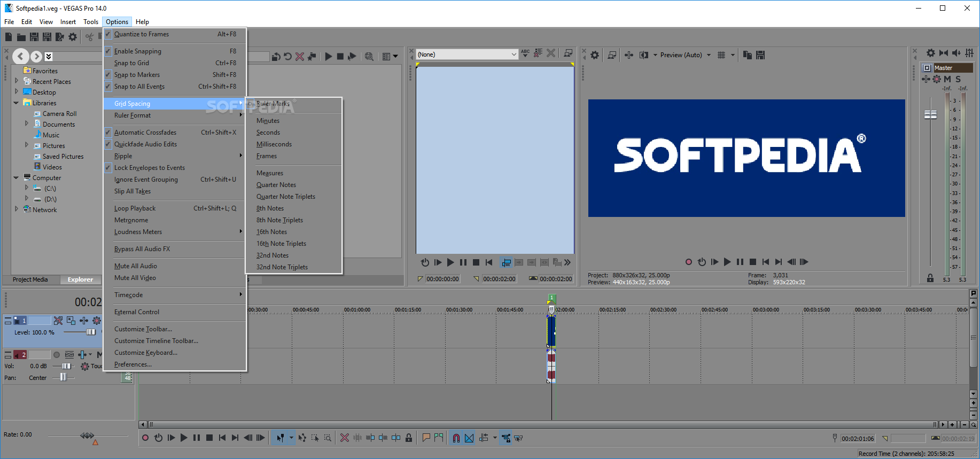Open Preview (Auto) quality dropdown
The width and height of the screenshot is (980, 459).
(x=685, y=55)
